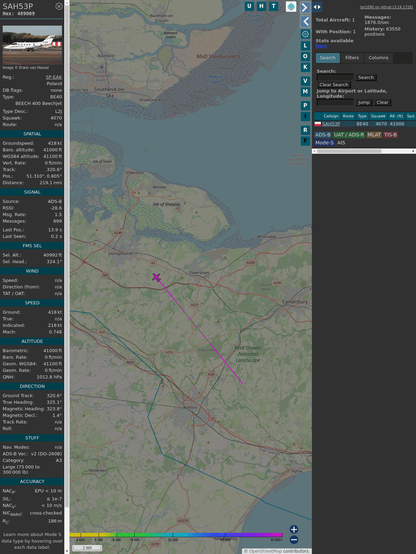
Task: Toggle the L map option button
Action: point(305,46)
